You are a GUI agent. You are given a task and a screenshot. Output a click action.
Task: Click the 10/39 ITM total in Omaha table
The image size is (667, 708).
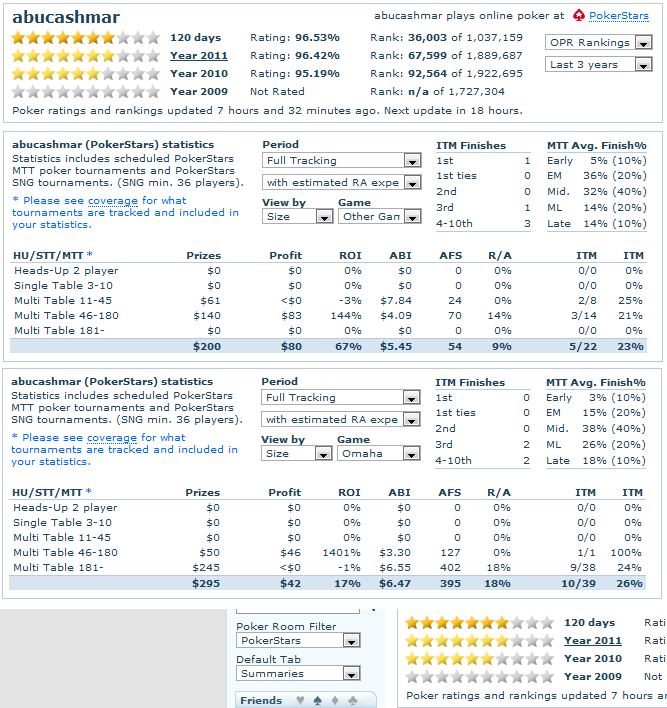tap(578, 584)
